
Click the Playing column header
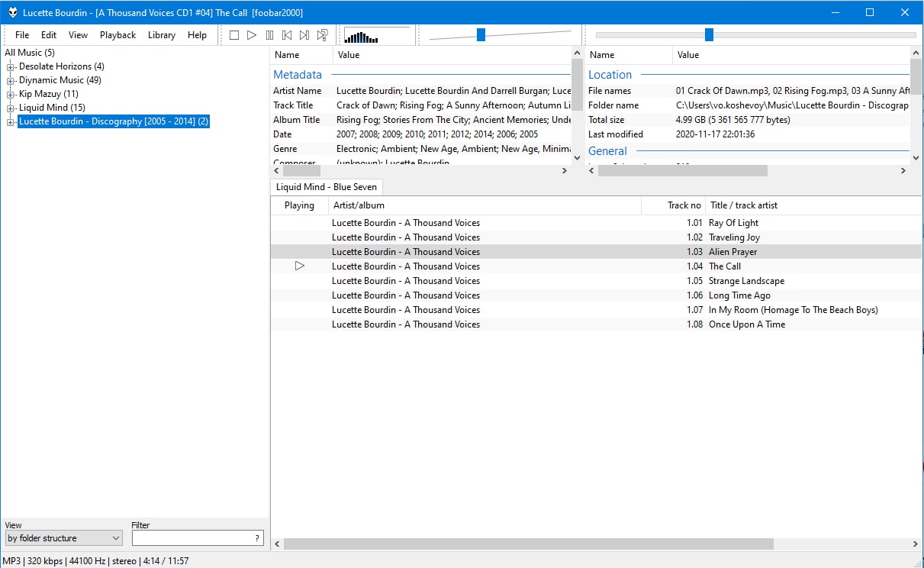(x=299, y=205)
